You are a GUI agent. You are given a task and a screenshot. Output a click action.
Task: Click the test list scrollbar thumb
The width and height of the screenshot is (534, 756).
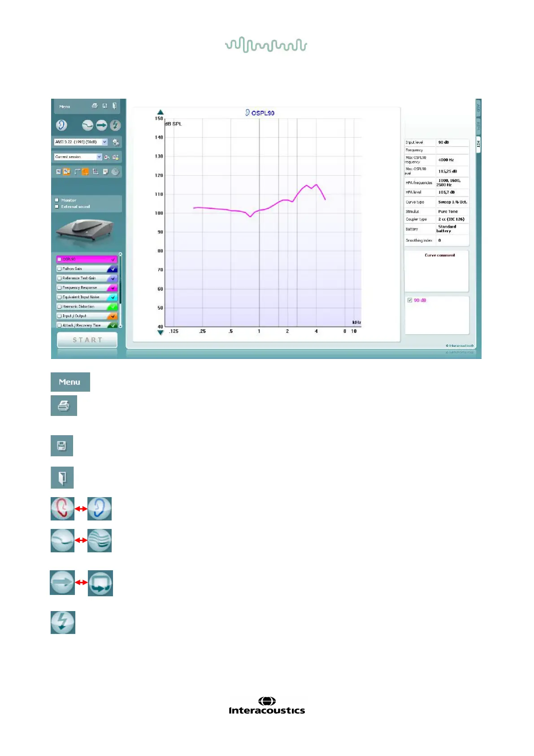click(x=120, y=280)
